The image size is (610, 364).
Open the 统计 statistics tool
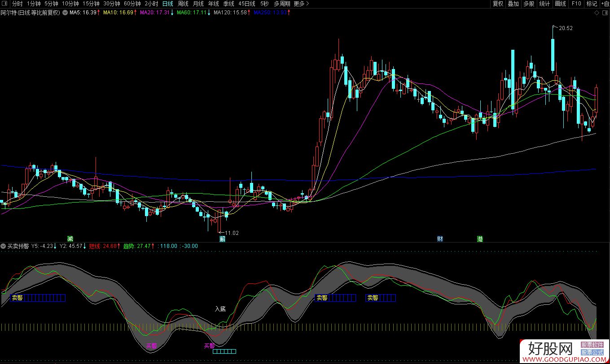click(544, 4)
